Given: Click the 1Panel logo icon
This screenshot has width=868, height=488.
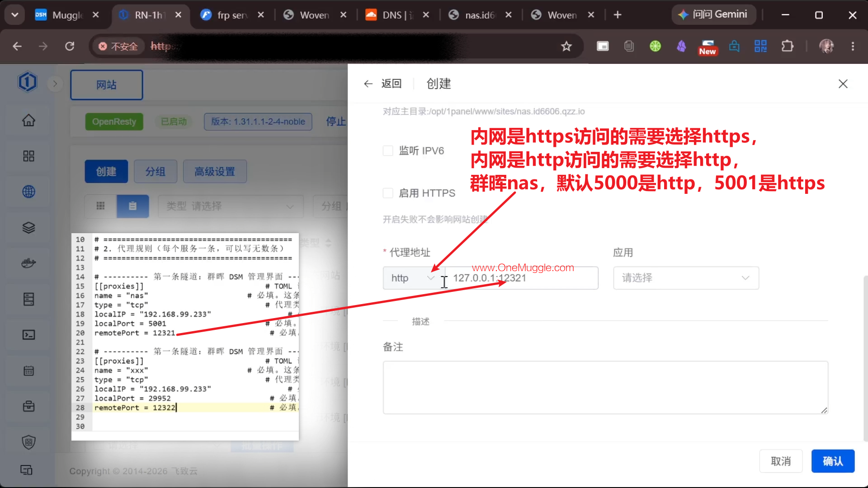Looking at the screenshot, I should pyautogui.click(x=27, y=82).
